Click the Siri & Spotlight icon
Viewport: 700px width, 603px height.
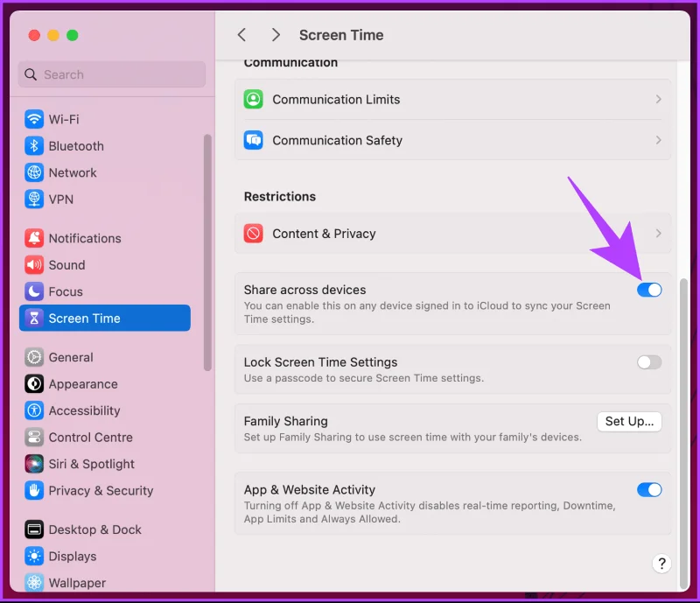tap(34, 464)
